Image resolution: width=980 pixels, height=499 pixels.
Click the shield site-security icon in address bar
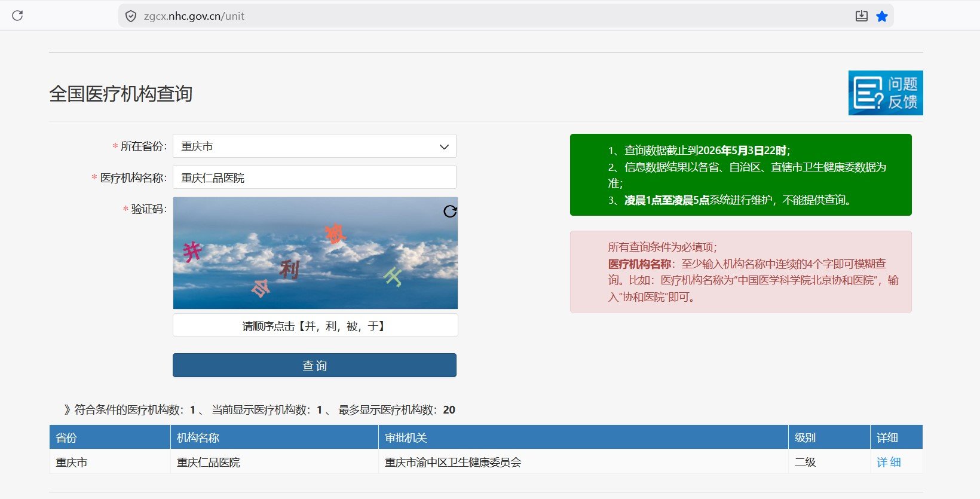pyautogui.click(x=131, y=16)
